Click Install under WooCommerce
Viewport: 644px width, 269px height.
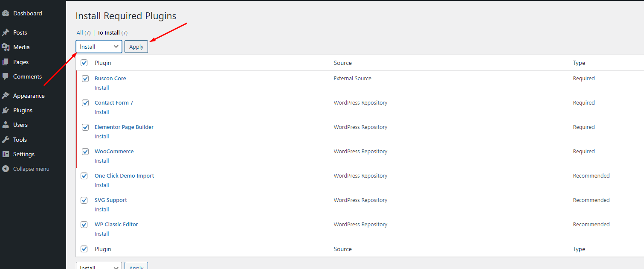102,161
